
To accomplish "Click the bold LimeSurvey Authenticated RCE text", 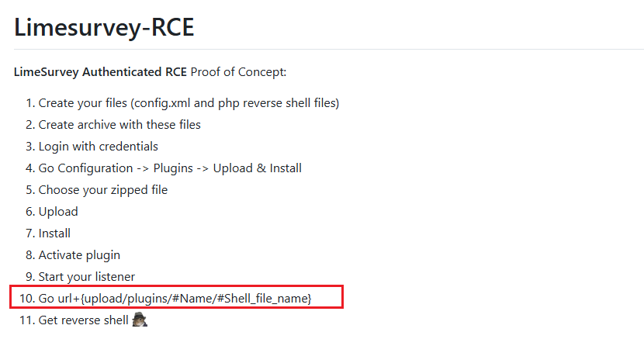I will [100, 72].
